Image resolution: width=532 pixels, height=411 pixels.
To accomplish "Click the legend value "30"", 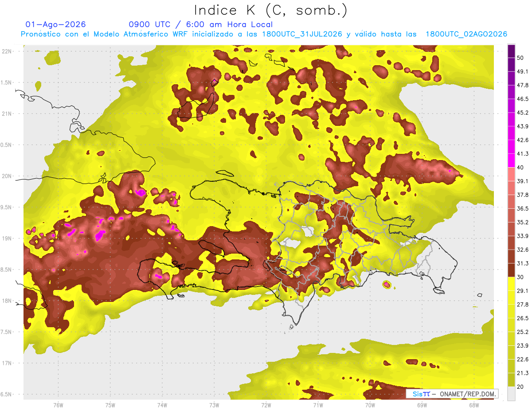I will click(x=520, y=277).
